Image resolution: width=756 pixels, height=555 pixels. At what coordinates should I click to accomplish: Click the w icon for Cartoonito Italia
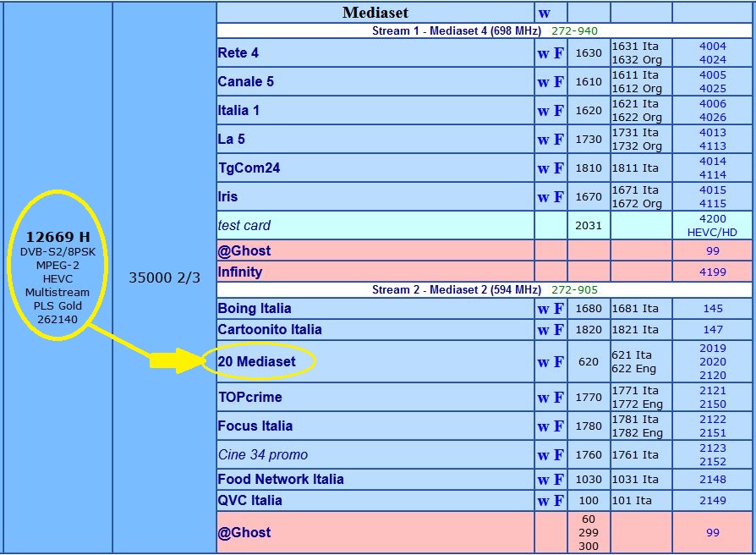point(544,330)
